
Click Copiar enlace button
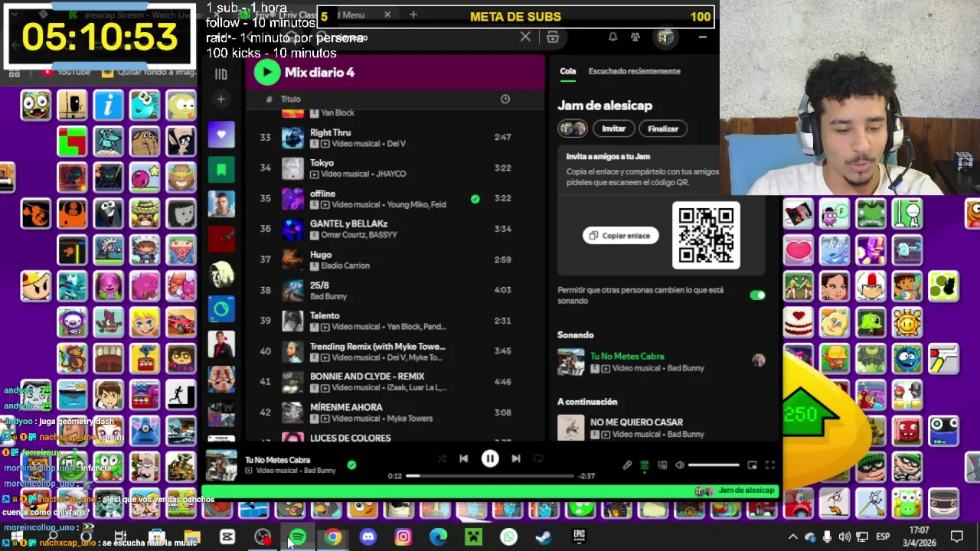point(621,236)
